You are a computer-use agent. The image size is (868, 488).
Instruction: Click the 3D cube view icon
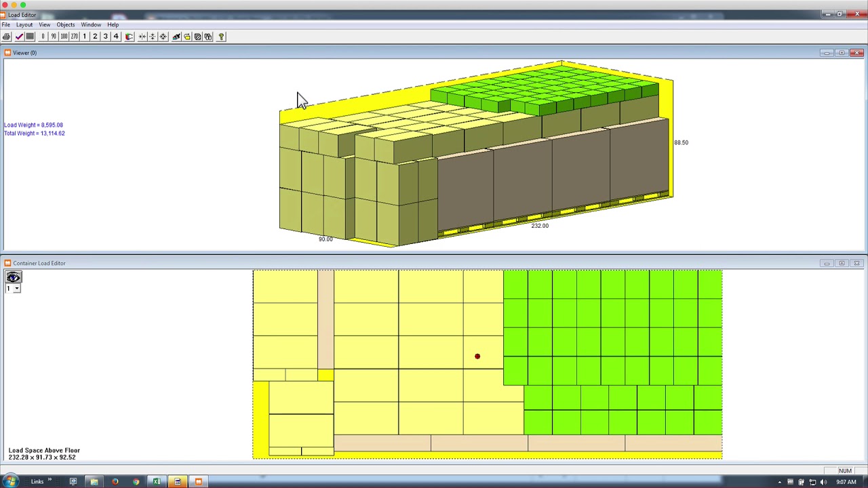[129, 37]
